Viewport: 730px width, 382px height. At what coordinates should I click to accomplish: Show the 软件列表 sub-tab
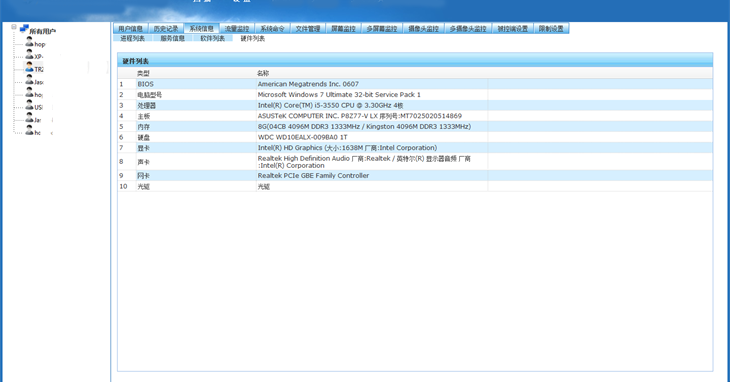coord(212,38)
